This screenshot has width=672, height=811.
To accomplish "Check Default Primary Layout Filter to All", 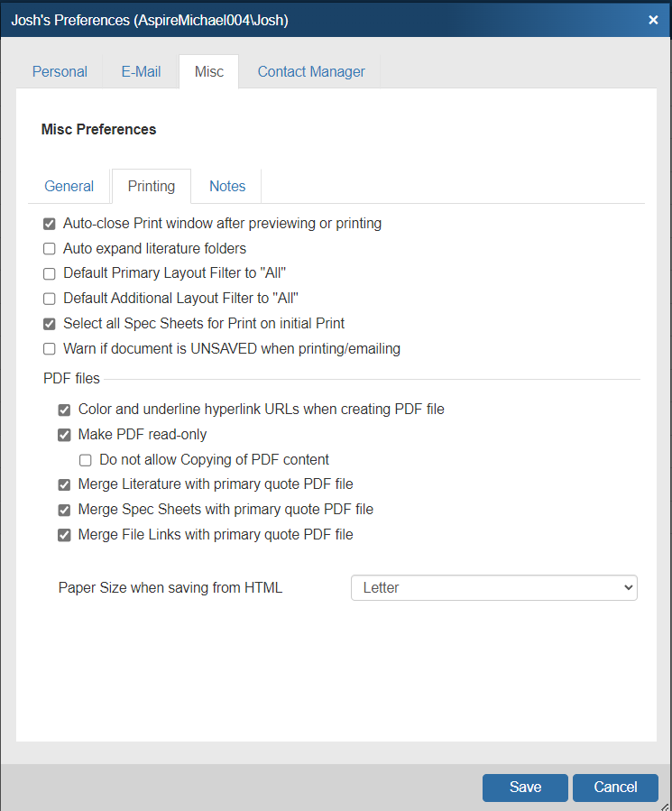I will (50, 273).
